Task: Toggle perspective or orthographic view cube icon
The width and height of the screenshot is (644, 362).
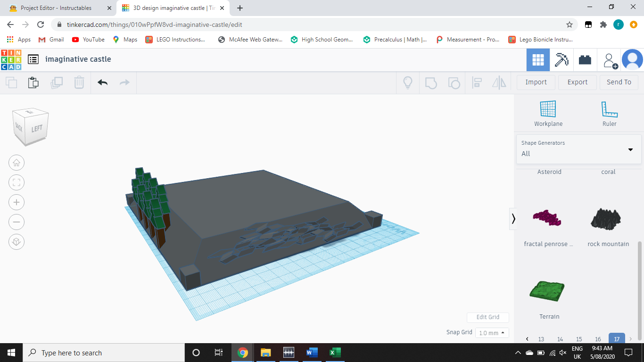Action: tap(17, 242)
